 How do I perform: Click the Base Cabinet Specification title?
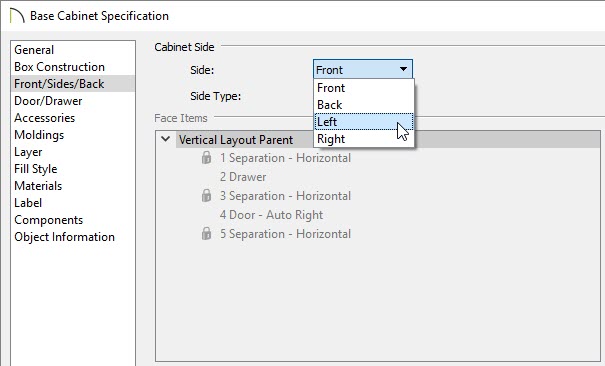point(99,16)
